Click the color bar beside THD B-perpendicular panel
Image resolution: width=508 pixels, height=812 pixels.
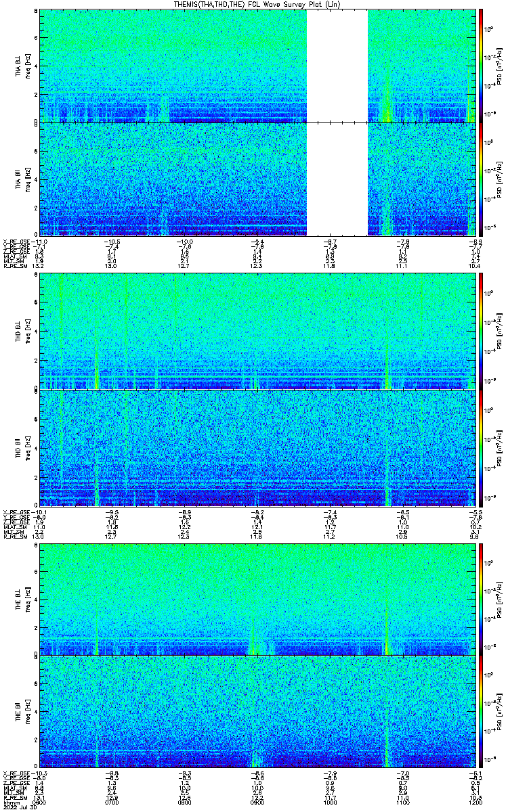pyautogui.click(x=480, y=330)
